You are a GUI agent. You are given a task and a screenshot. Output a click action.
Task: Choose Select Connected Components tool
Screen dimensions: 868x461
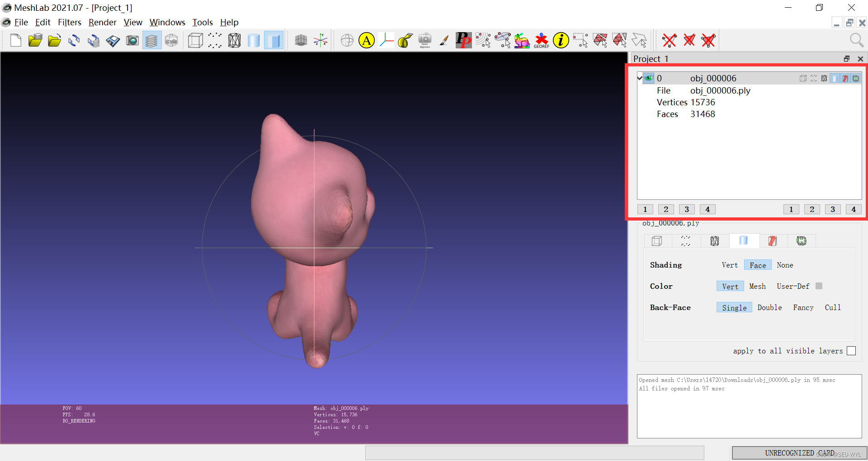coord(619,41)
